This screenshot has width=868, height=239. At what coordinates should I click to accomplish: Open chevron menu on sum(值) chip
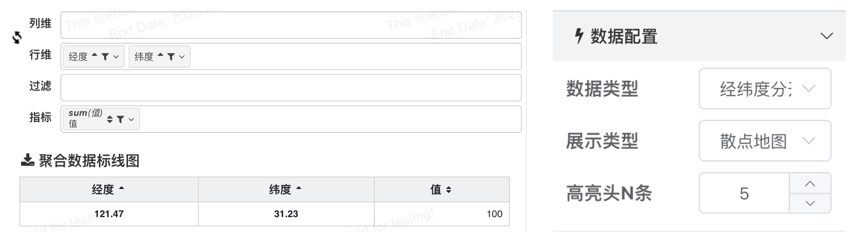pos(131,120)
